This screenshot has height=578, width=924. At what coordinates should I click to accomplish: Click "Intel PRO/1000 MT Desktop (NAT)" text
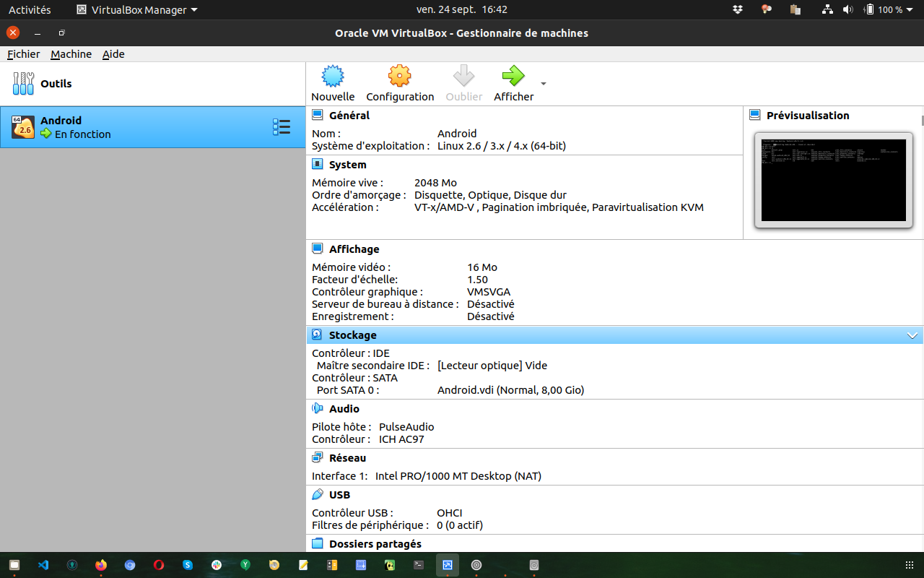pos(458,476)
